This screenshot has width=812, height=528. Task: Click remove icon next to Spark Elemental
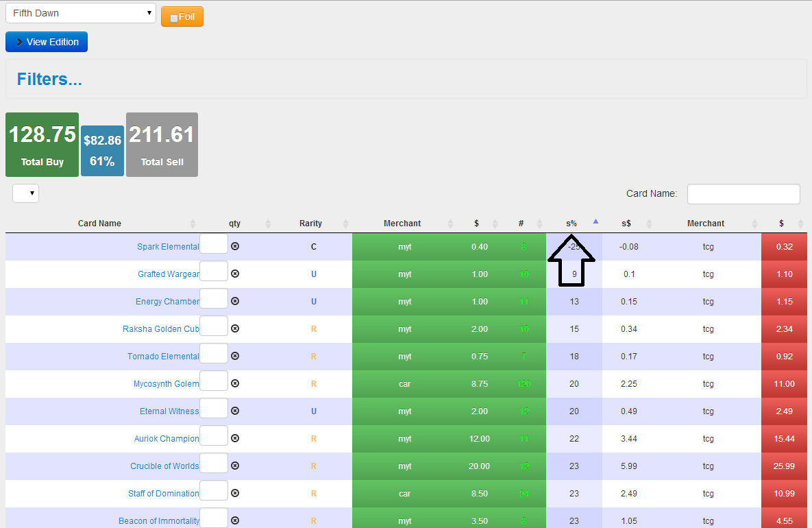pos(235,246)
